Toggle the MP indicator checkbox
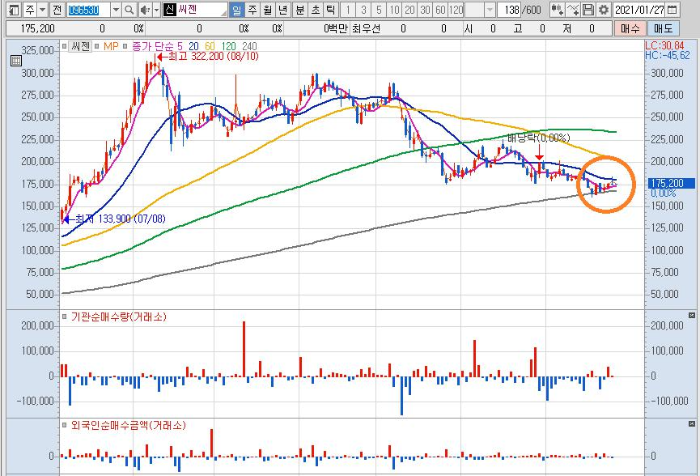Image resolution: width=700 pixels, height=476 pixels. 97,46
